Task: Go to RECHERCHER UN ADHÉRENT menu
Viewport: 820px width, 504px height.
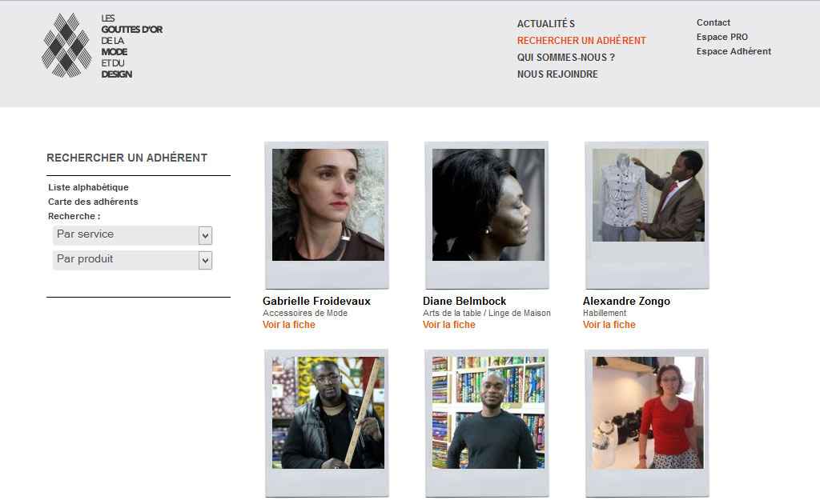Action: click(581, 40)
